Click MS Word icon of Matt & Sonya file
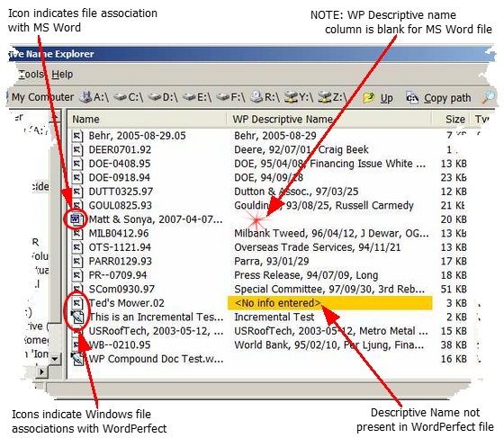The height and width of the screenshot is (438, 504). click(x=76, y=219)
